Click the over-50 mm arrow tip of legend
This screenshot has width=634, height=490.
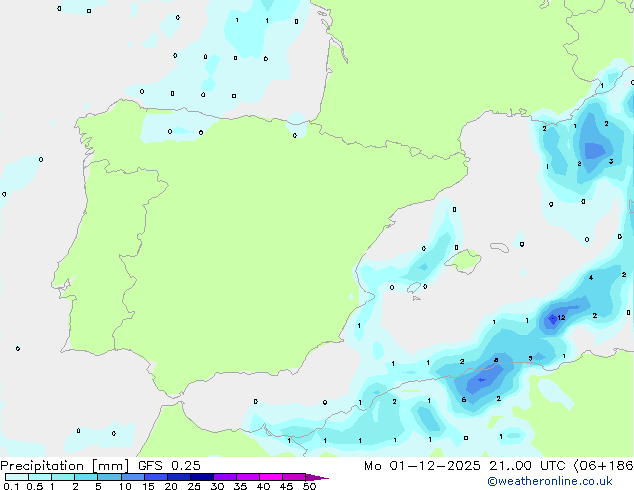point(317,477)
